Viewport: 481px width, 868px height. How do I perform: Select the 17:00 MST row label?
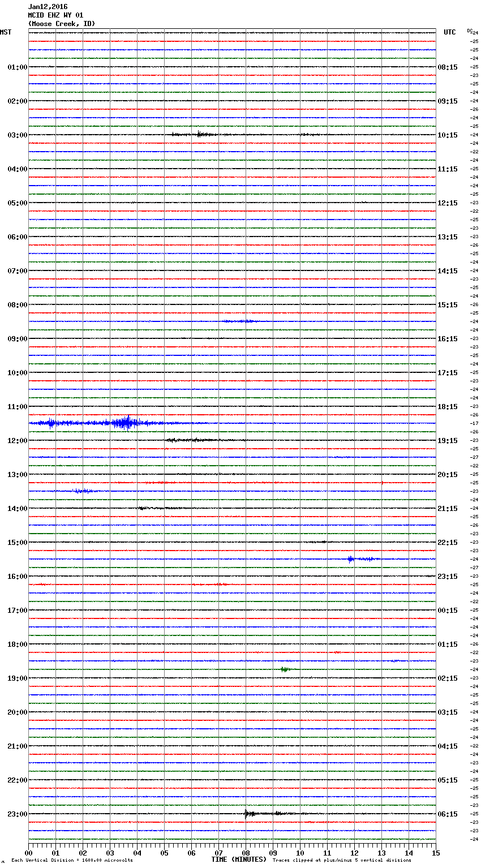pyautogui.click(x=18, y=611)
